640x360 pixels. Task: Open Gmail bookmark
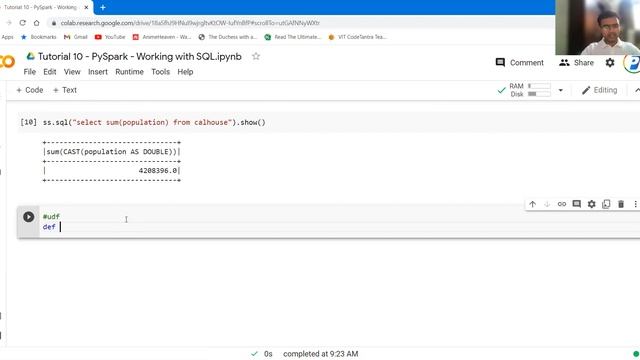pyautogui.click(x=76, y=37)
